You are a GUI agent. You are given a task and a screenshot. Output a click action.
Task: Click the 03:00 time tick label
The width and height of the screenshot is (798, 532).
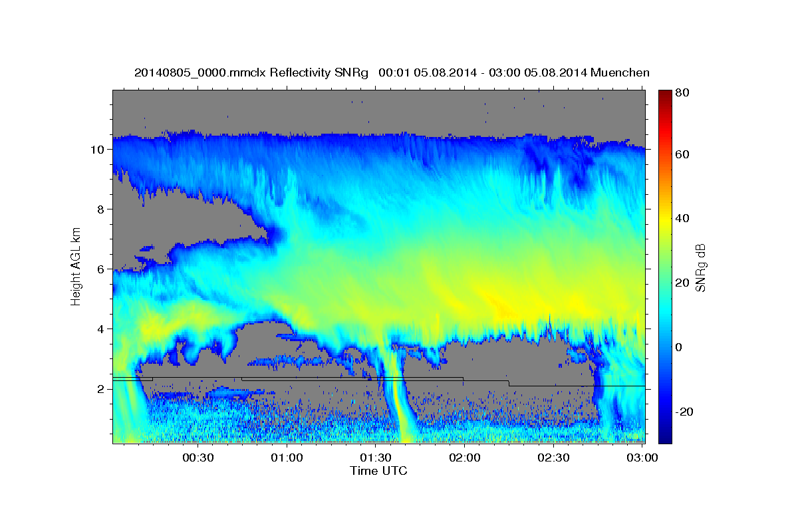(642, 458)
